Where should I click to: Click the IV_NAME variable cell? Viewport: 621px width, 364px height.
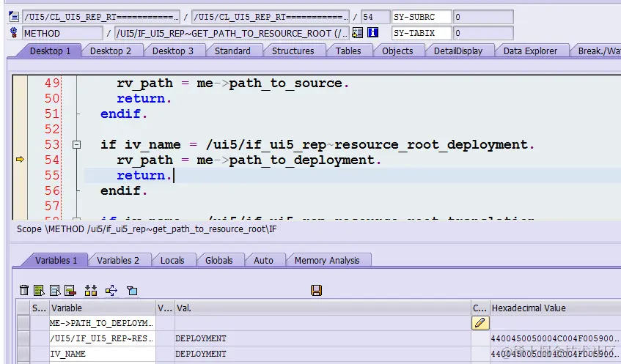point(102,354)
